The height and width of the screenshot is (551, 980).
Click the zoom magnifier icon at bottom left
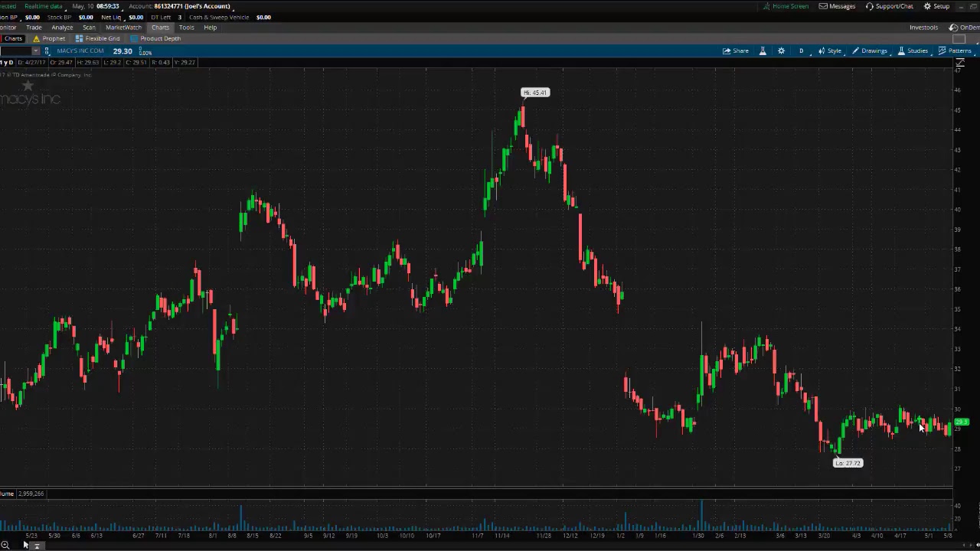[x=5, y=545]
